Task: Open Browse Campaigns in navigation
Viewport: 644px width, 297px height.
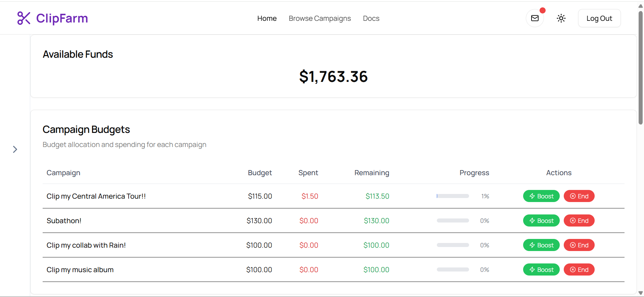Action: [x=320, y=18]
